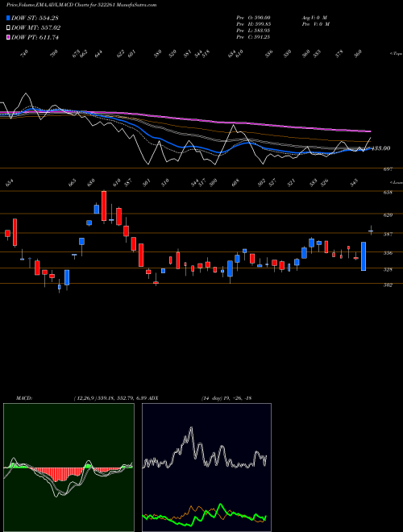Click the MACD label above the green panel
The width and height of the screenshot is (403, 532).
(24, 398)
